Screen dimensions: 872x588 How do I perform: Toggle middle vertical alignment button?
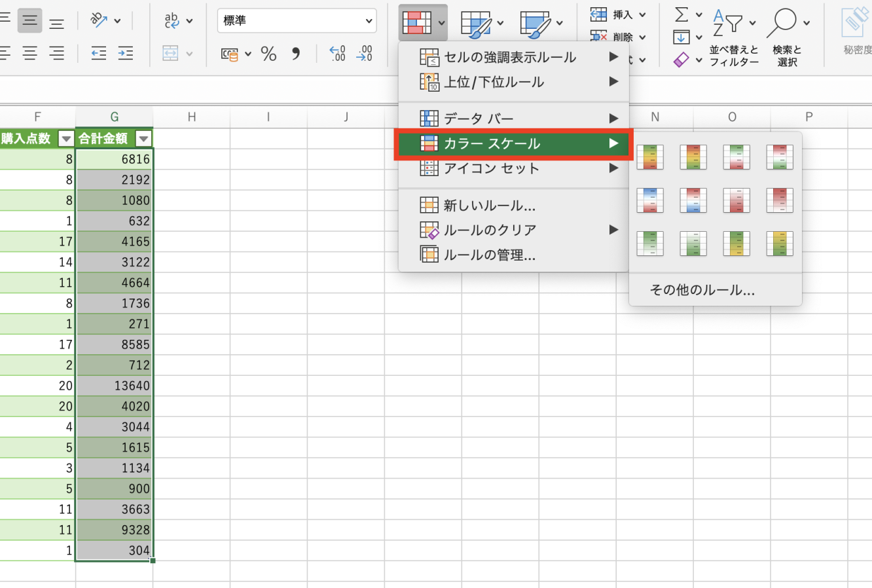(30, 21)
